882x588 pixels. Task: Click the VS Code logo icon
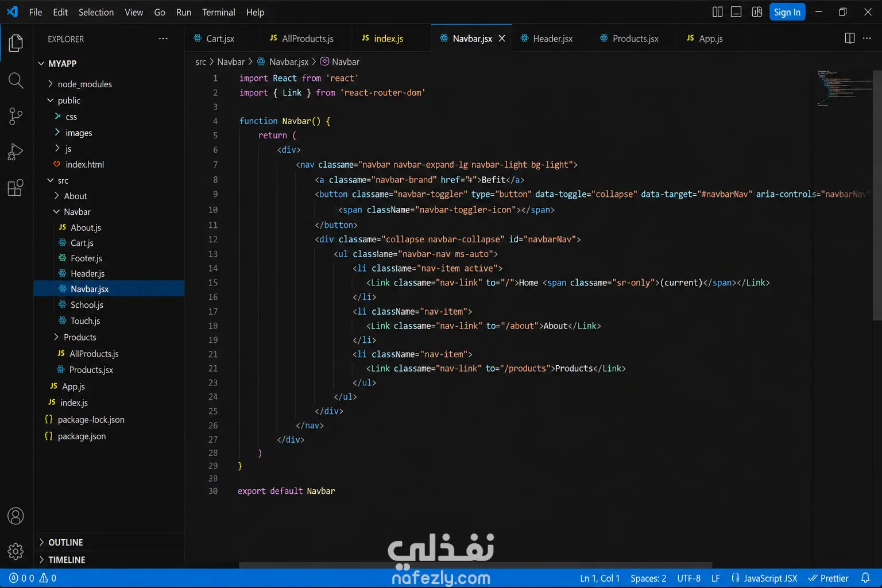(12, 11)
